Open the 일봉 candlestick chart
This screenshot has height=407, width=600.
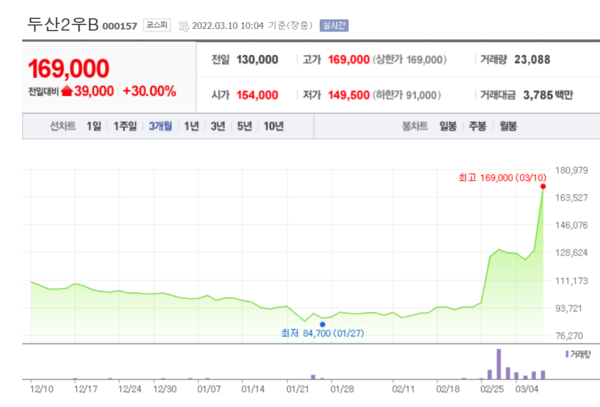point(448,126)
